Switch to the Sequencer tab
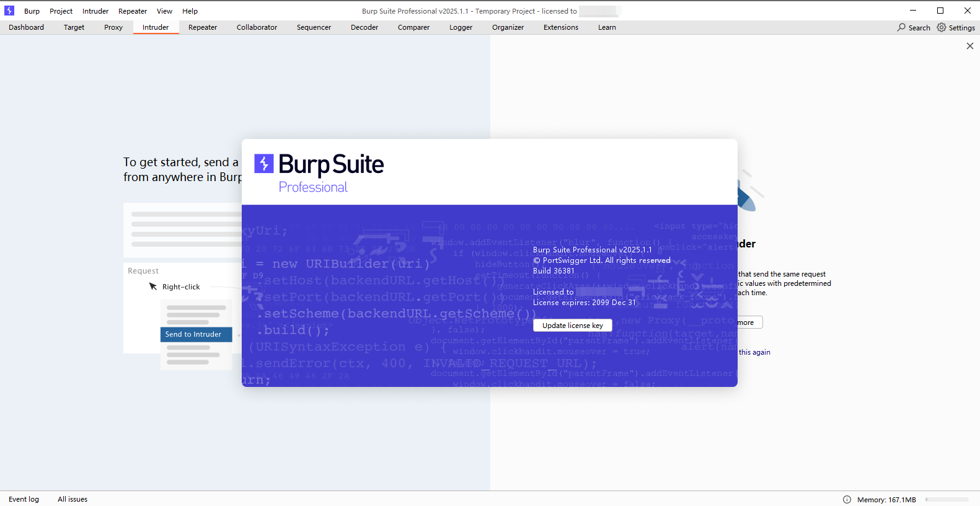The width and height of the screenshot is (980, 506). (314, 27)
